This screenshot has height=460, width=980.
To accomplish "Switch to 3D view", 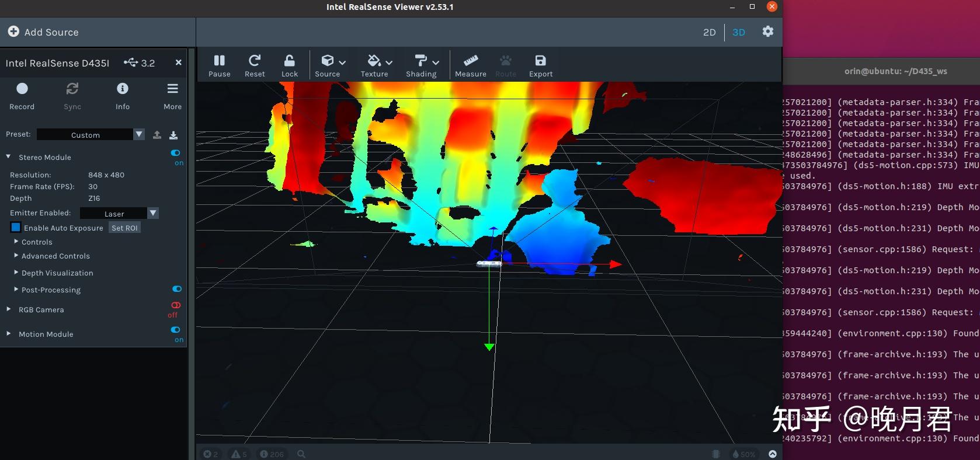I will (739, 32).
